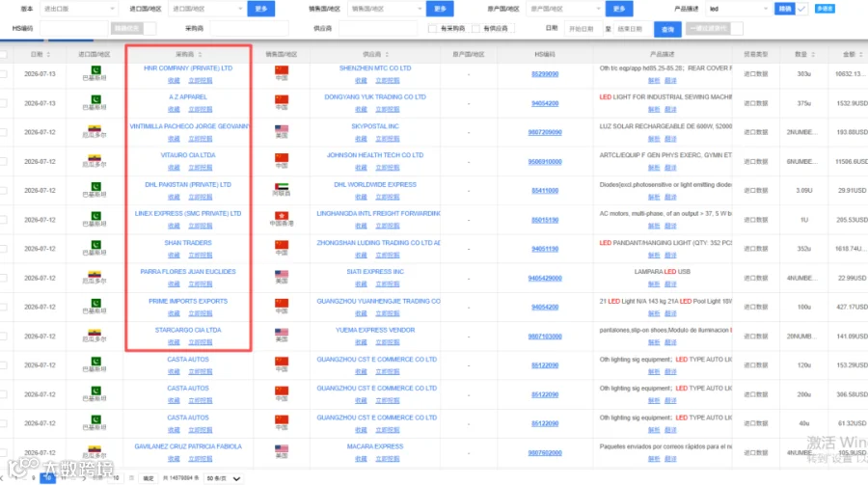Screen dimensions: 868x485
Task: Click Ecuador flag in VINTIMILLA PACHECO row
Action: pos(95,128)
